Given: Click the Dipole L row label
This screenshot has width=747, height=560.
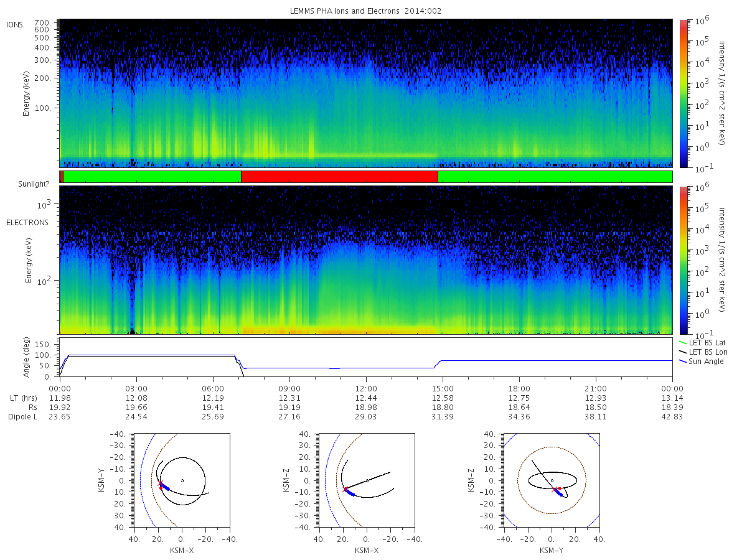Looking at the screenshot, I should coord(22,416).
